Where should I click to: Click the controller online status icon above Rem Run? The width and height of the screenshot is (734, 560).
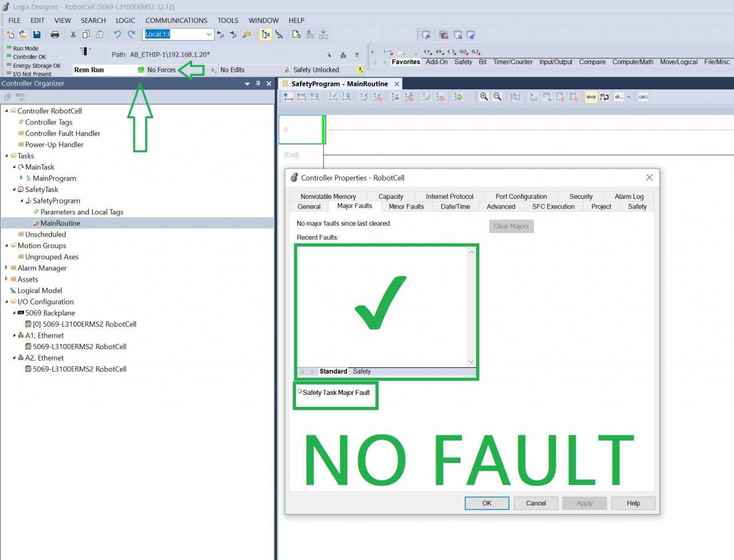coord(85,52)
